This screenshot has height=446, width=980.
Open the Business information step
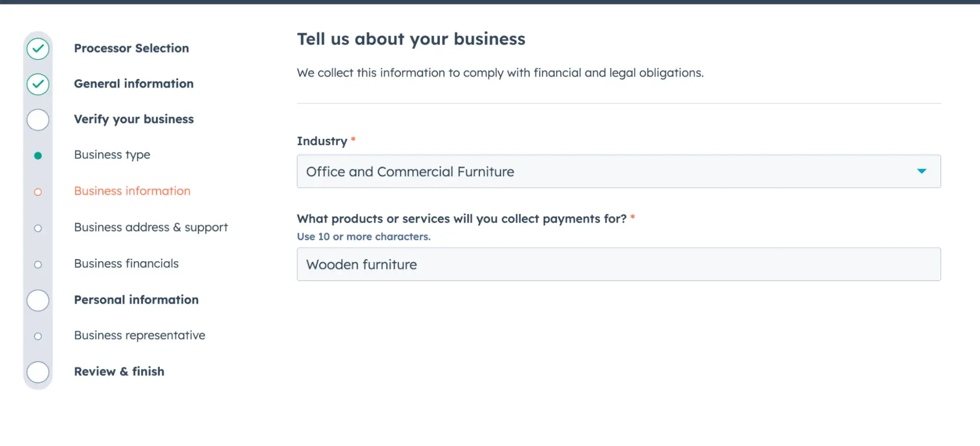[132, 191]
